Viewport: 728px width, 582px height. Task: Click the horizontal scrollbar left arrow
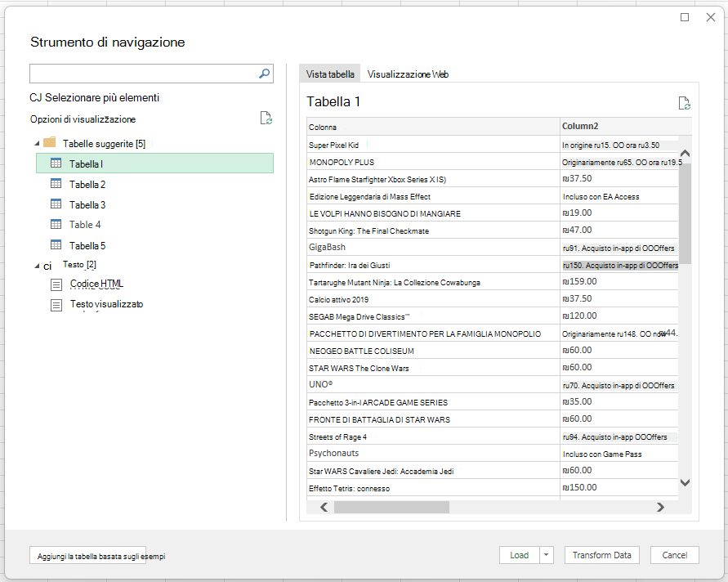click(324, 508)
